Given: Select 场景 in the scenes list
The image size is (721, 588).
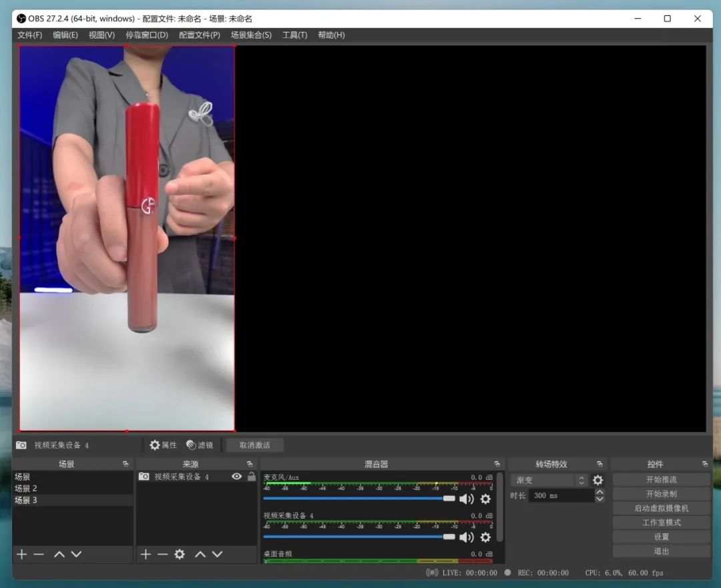Looking at the screenshot, I should click(x=73, y=477).
